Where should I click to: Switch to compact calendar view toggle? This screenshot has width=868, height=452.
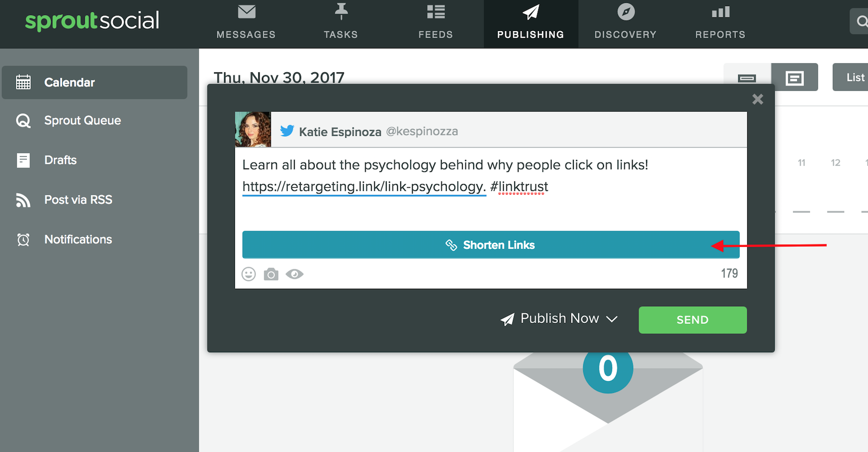747,77
